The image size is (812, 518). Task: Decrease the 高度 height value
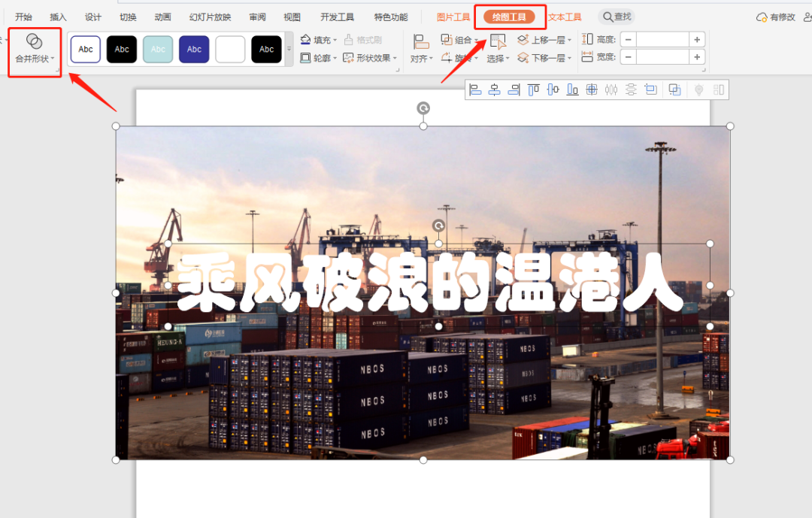628,39
